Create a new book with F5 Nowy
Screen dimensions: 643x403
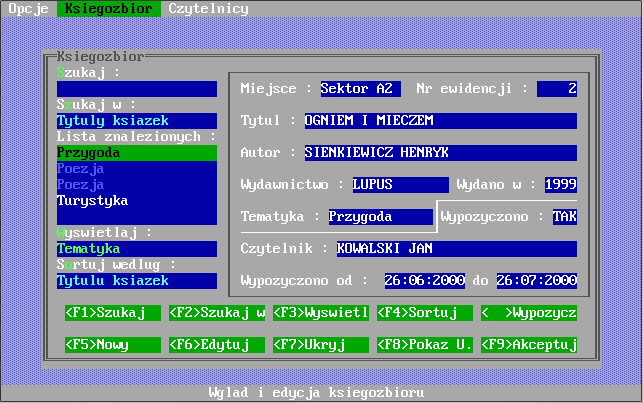coord(113,345)
